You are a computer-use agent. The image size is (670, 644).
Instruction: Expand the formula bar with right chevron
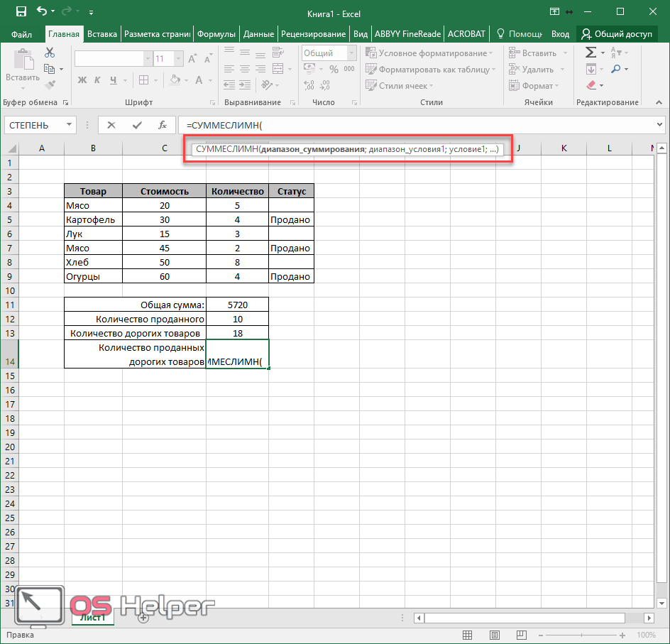coord(660,125)
